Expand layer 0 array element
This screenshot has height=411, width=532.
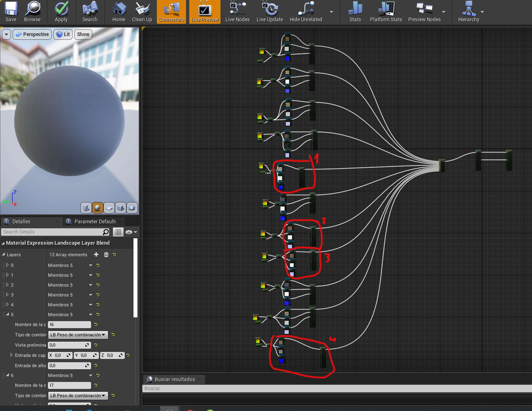click(7, 265)
